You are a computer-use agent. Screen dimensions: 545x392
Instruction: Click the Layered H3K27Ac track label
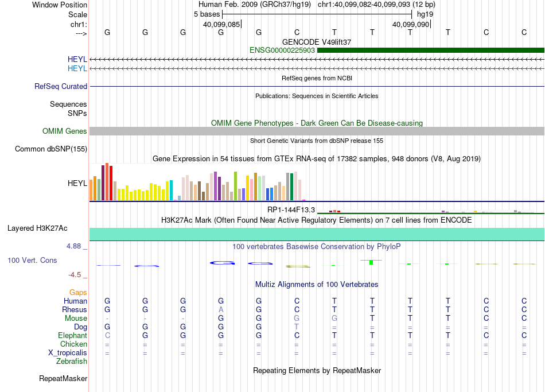pos(37,228)
